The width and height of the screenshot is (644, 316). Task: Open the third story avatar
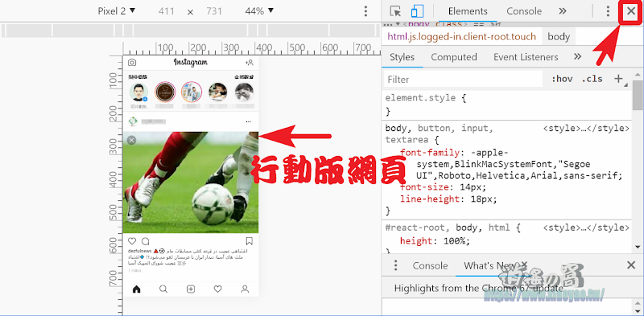[192, 92]
